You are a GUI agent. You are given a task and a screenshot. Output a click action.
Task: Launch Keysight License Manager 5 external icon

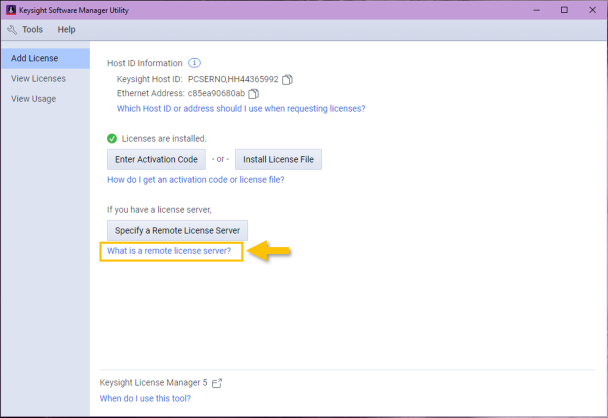[x=217, y=383]
